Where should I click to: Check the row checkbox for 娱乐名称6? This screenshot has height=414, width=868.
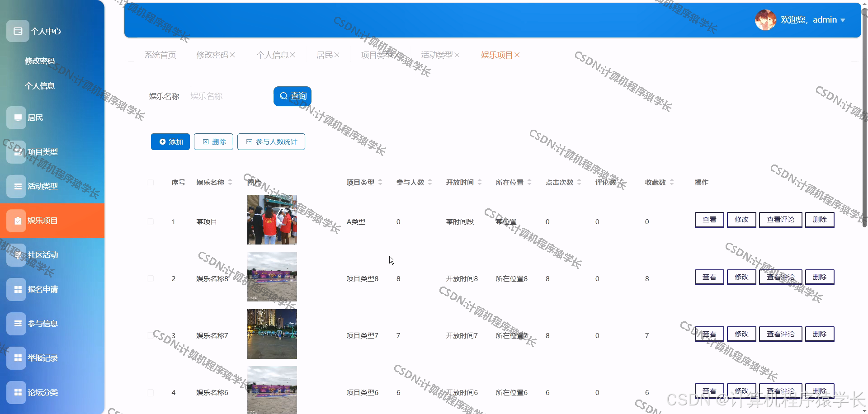coord(150,393)
